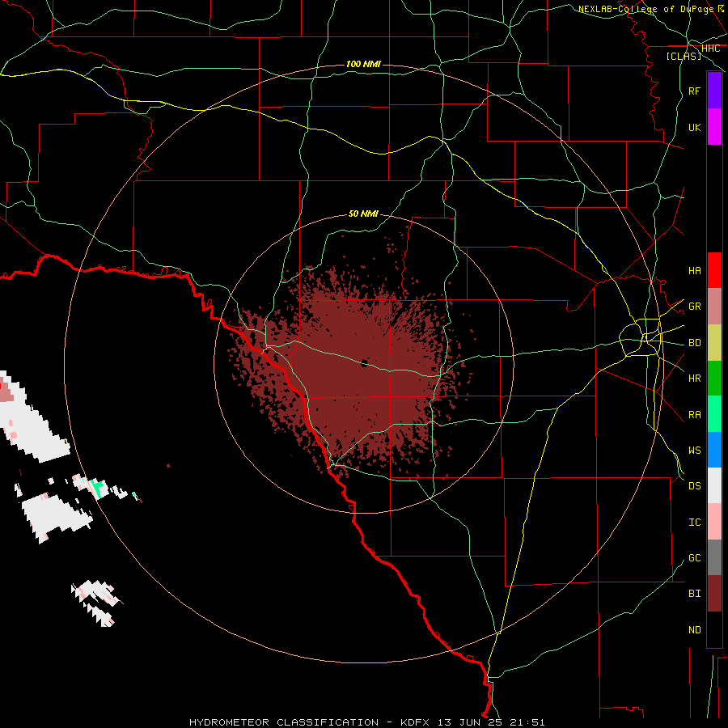The width and height of the screenshot is (728, 728).
Task: Click the BD legend label
Action: pos(694,343)
